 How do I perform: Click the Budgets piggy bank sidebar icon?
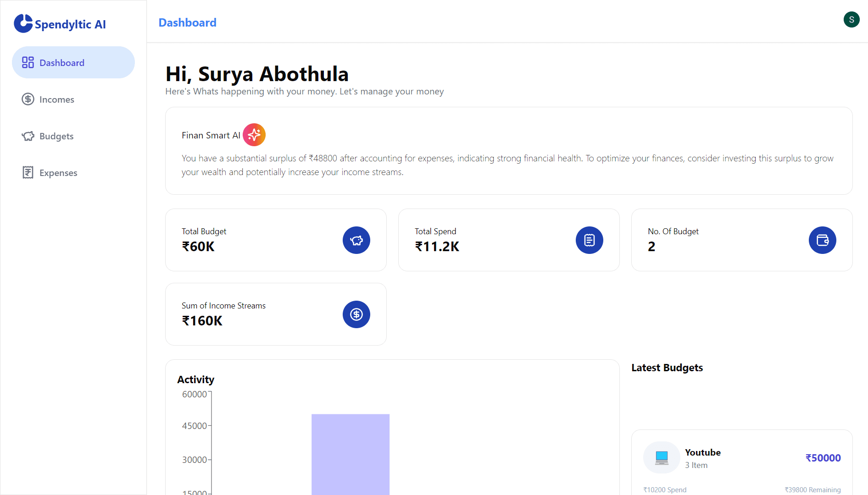click(x=28, y=136)
